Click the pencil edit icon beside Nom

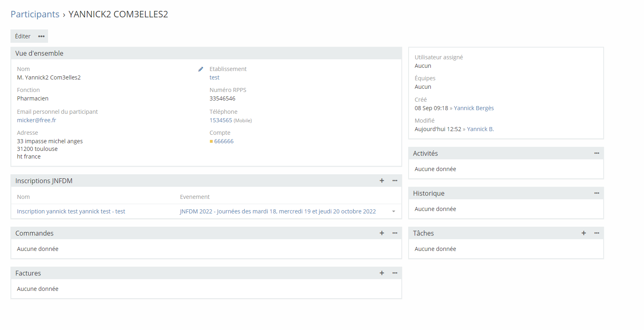pos(201,69)
